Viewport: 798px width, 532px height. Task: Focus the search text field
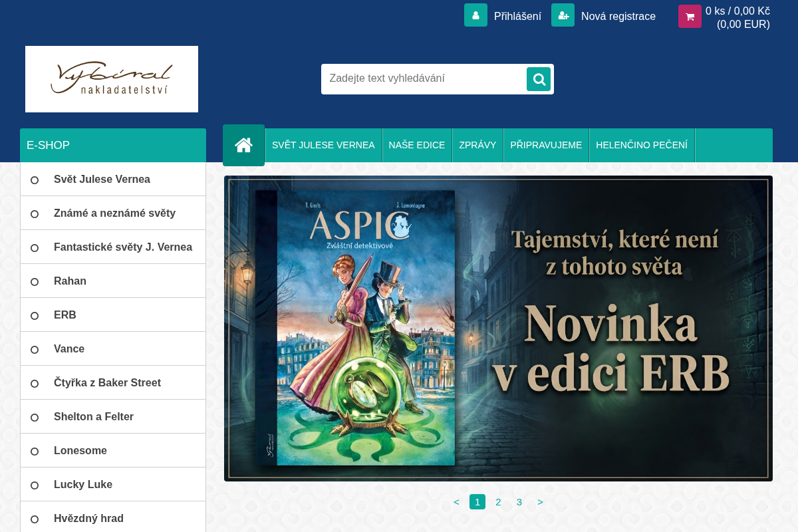pyautogui.click(x=424, y=78)
